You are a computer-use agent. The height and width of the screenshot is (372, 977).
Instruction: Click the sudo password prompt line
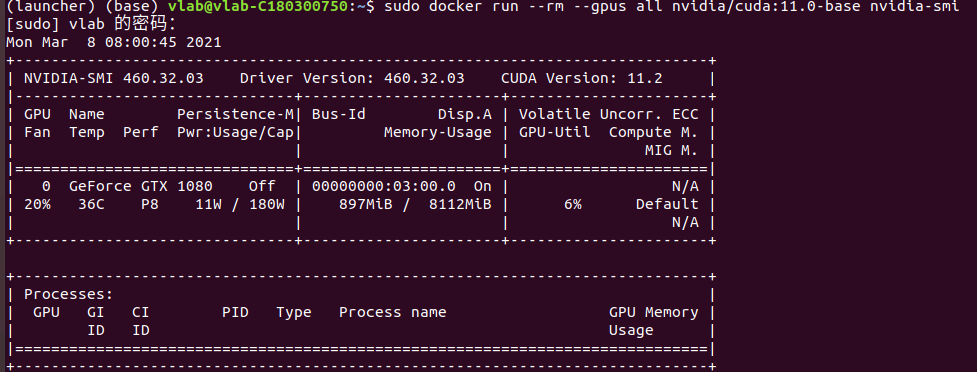coord(91,25)
